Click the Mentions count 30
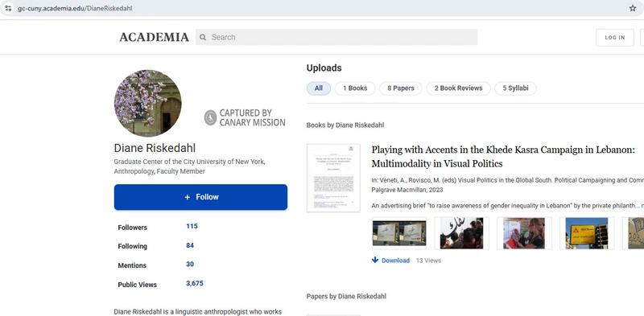Screen dimensions: 644x316 190,265
